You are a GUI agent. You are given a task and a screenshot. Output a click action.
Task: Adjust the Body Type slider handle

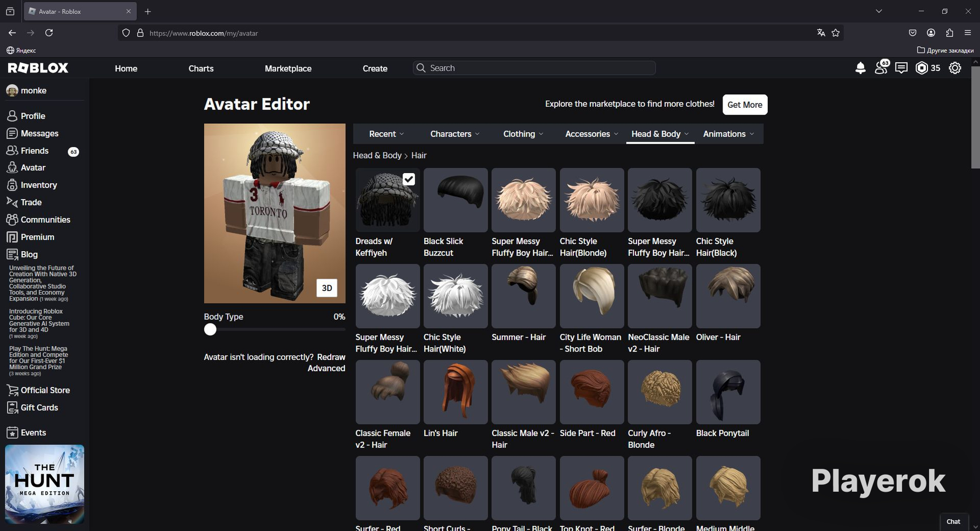coord(210,330)
